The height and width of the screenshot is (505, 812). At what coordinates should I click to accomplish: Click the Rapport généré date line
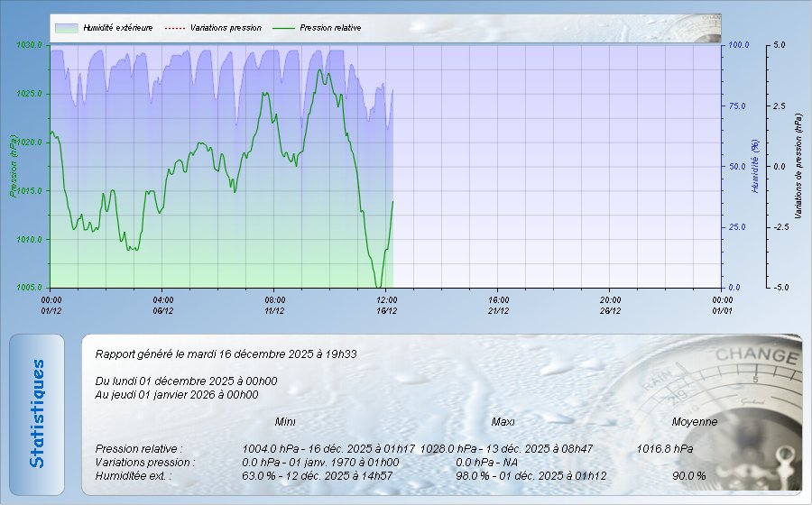(226, 354)
